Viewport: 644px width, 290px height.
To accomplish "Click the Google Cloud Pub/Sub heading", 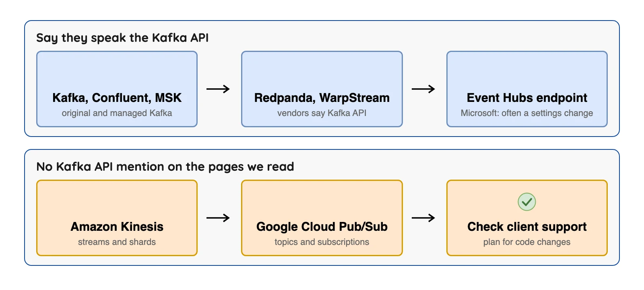I will (x=322, y=227).
